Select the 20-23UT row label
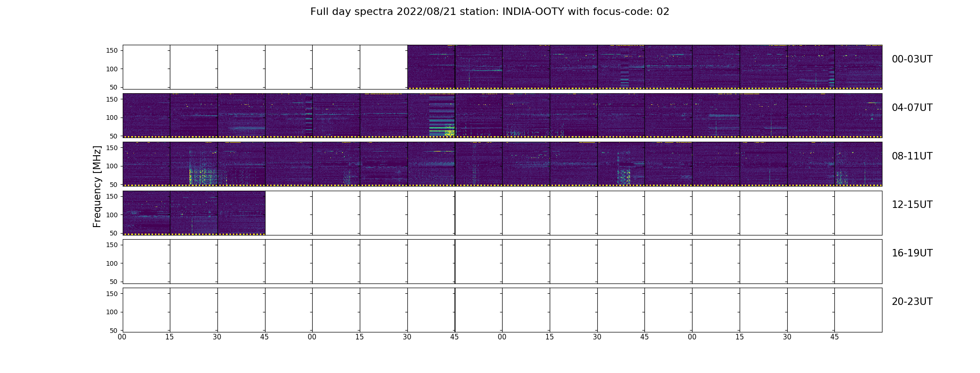The height and width of the screenshot is (373, 980). [x=912, y=302]
